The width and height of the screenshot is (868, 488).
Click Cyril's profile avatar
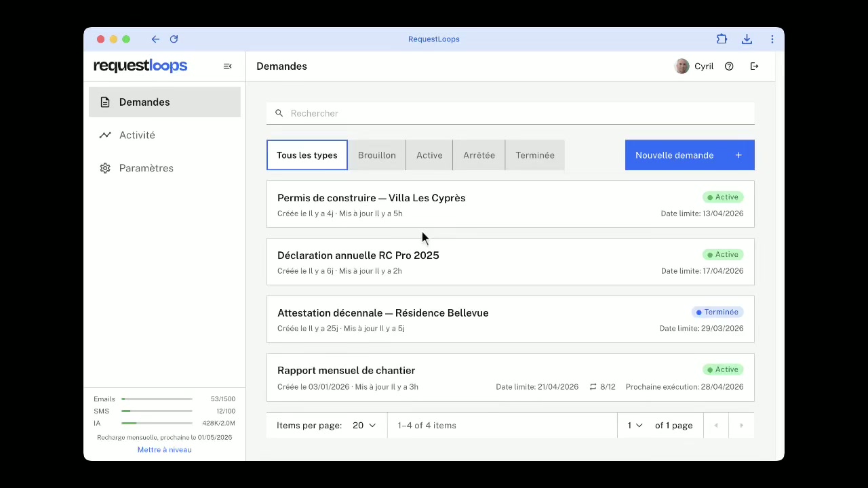[682, 66]
